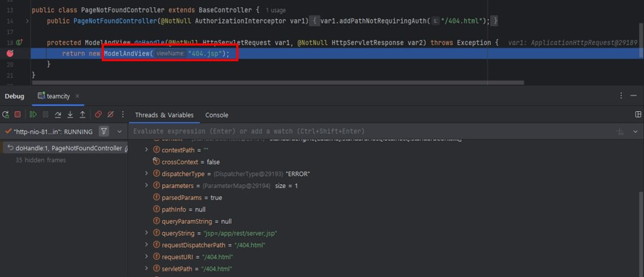Toggle Mute Breakpoints
The height and width of the screenshot is (277, 644).
(110, 115)
